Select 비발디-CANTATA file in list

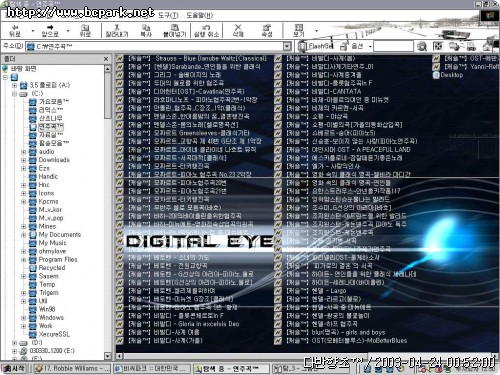point(324,91)
